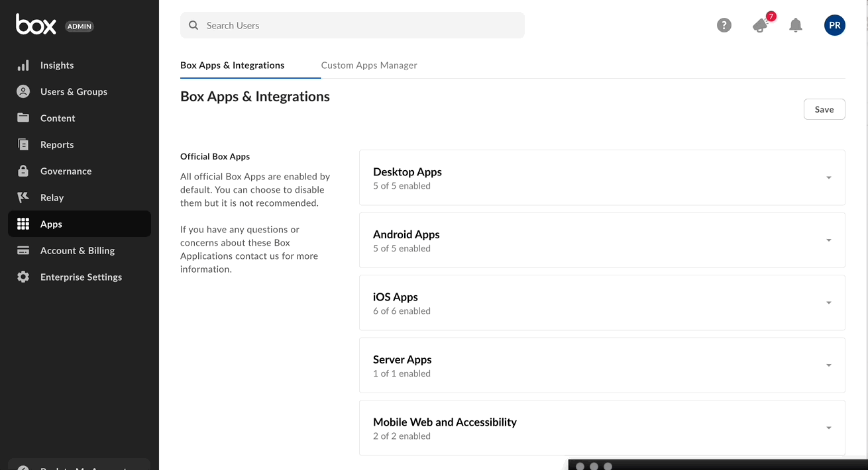Click the Insights bar chart icon
The image size is (868, 470).
pyautogui.click(x=23, y=65)
